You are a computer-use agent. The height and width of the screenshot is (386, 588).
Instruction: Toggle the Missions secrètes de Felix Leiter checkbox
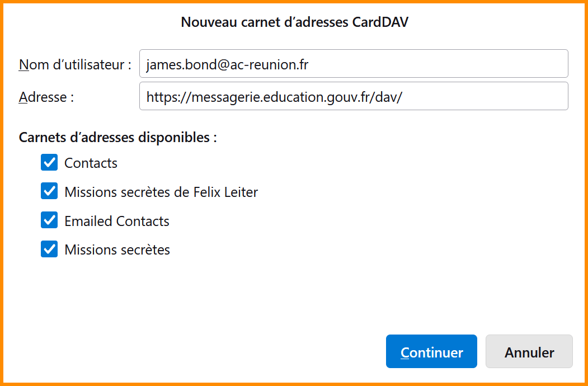tap(49, 192)
